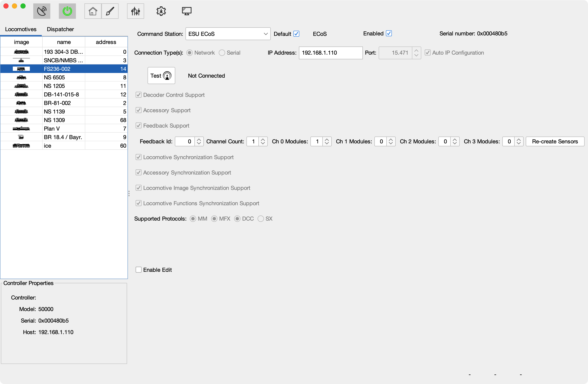Click the image column header
The height and width of the screenshot is (384, 588).
coord(22,42)
